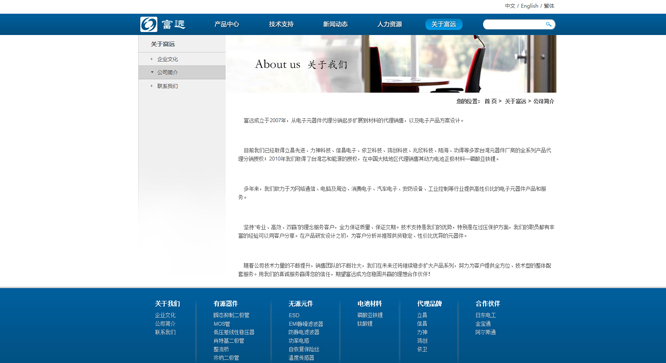
Task: Click footer heading 关于我们
Action: tap(167, 304)
